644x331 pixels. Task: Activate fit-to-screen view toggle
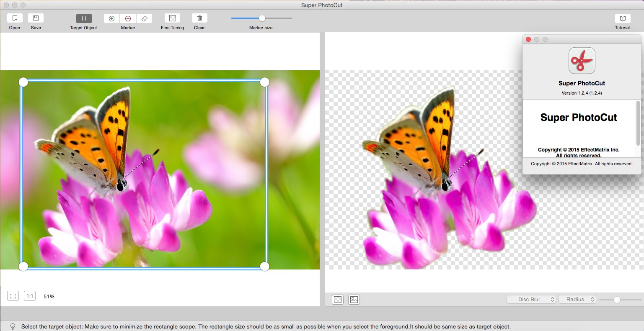point(13,295)
